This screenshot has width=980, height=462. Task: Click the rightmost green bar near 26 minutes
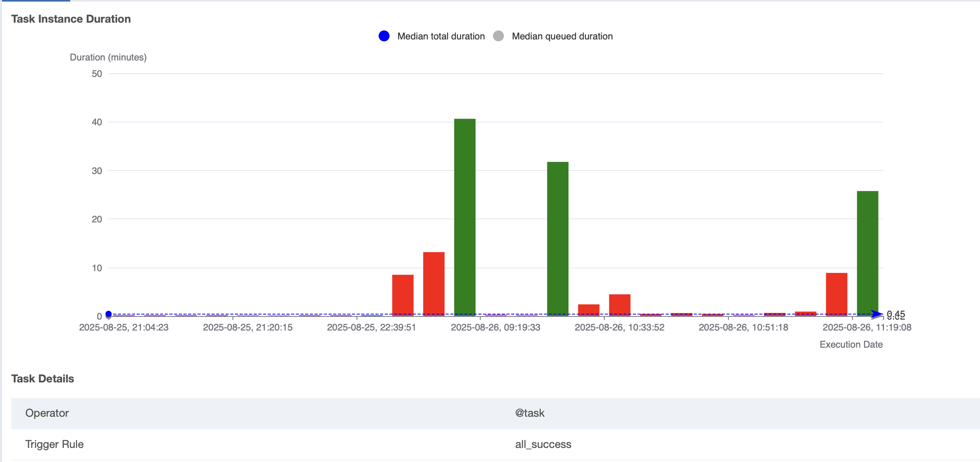(867, 253)
